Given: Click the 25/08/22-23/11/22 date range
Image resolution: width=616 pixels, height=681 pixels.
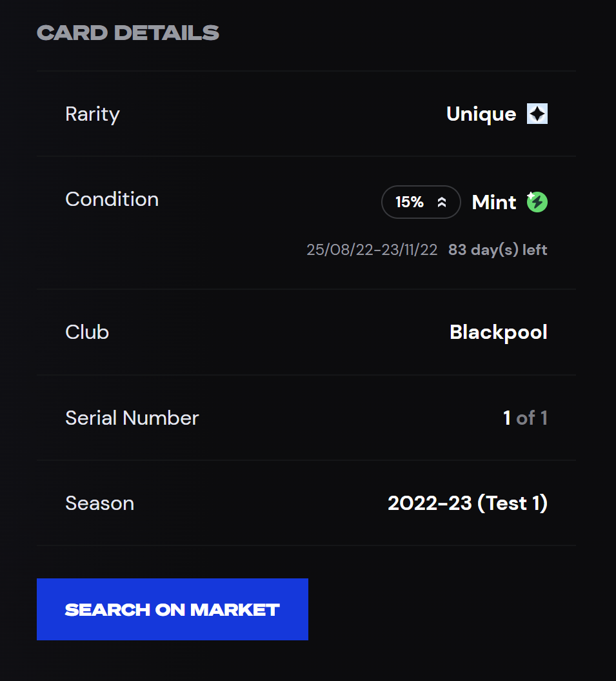Looking at the screenshot, I should (x=372, y=250).
